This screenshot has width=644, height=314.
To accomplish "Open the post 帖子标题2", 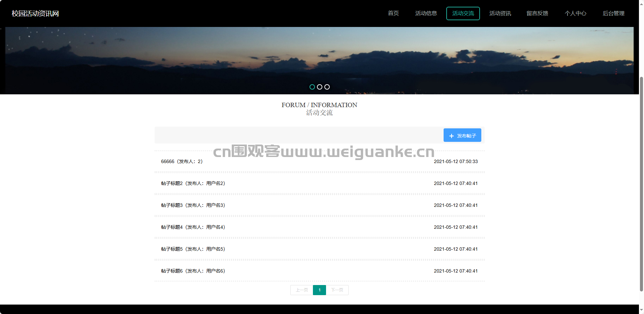I will [193, 183].
